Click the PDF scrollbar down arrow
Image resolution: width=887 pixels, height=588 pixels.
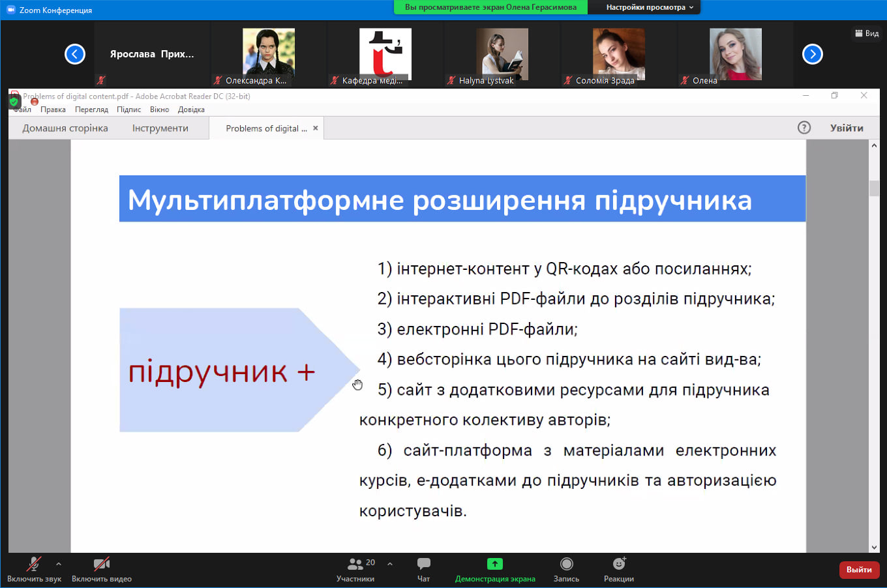[x=874, y=548]
